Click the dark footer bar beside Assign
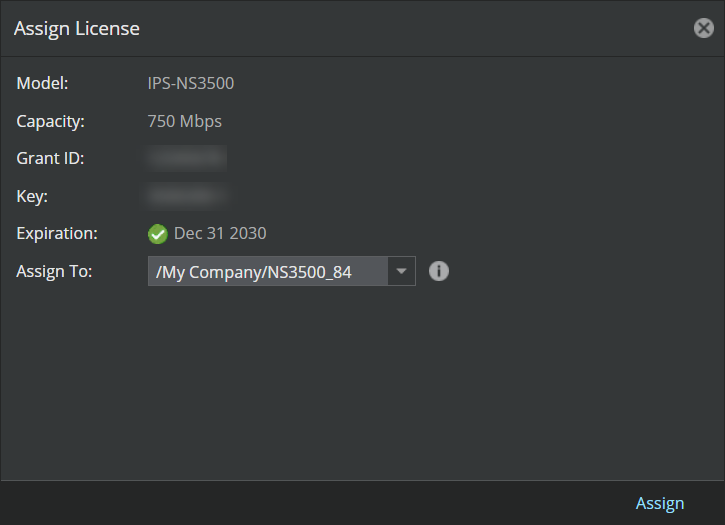725x525 pixels. [x=314, y=503]
